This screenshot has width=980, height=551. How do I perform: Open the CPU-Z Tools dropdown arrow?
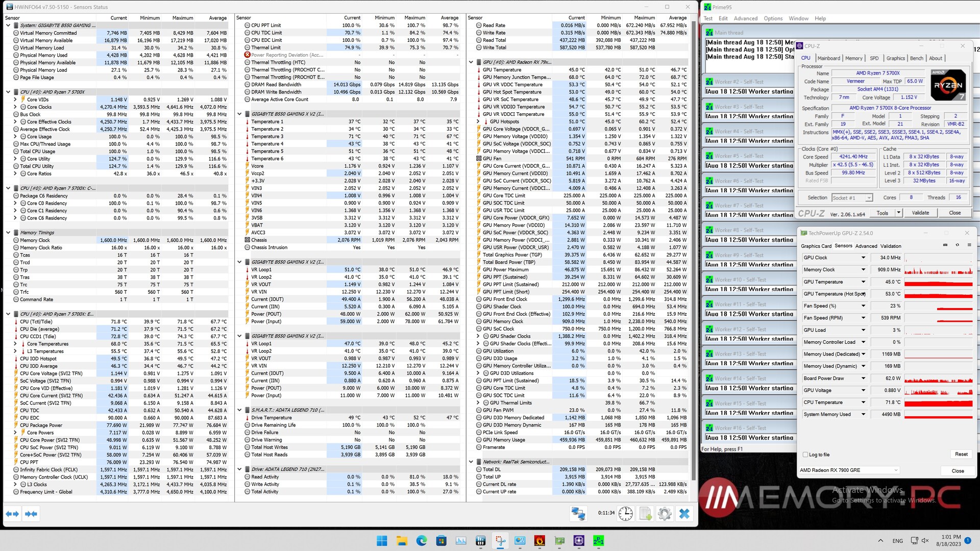899,213
